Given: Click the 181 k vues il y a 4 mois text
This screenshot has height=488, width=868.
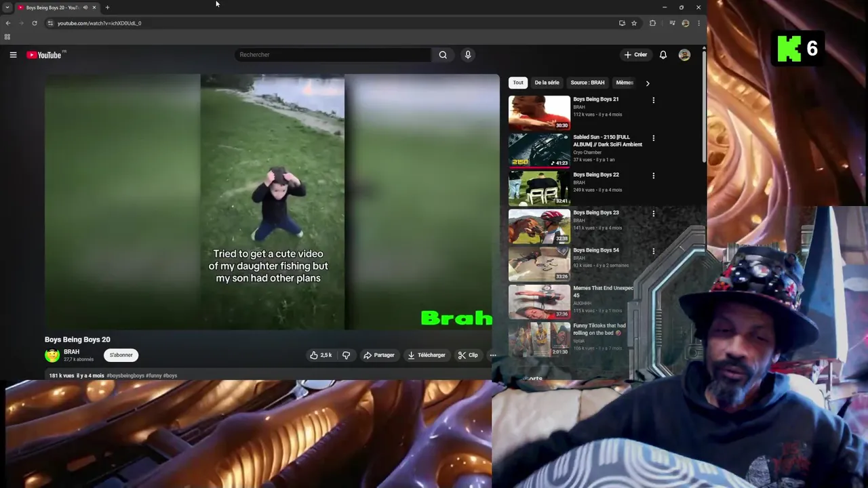Looking at the screenshot, I should pos(76,375).
